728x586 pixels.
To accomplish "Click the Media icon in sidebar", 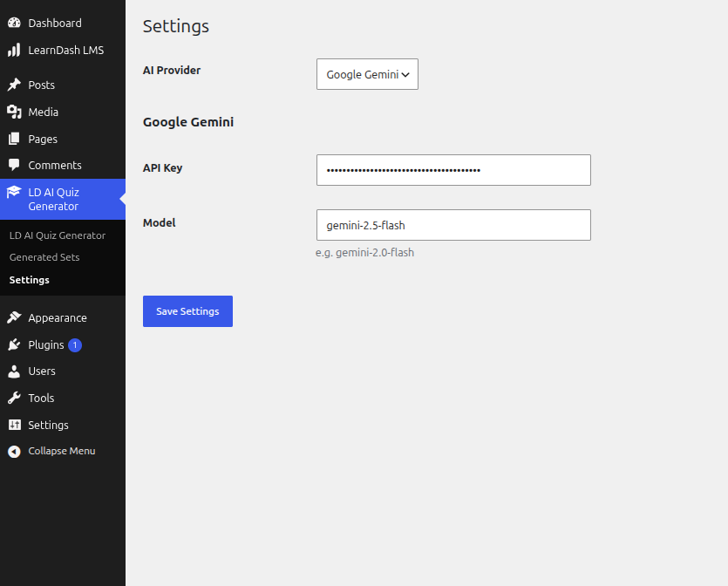I will [15, 112].
